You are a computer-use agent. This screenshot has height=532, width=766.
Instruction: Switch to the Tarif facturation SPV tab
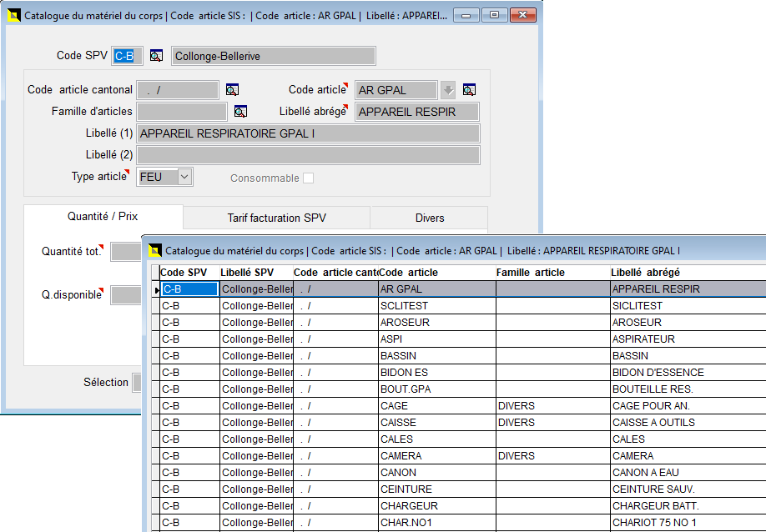coord(276,218)
